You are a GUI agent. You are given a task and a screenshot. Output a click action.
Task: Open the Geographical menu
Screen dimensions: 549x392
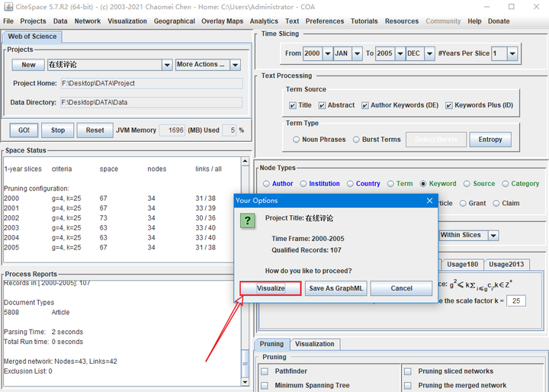tap(174, 21)
